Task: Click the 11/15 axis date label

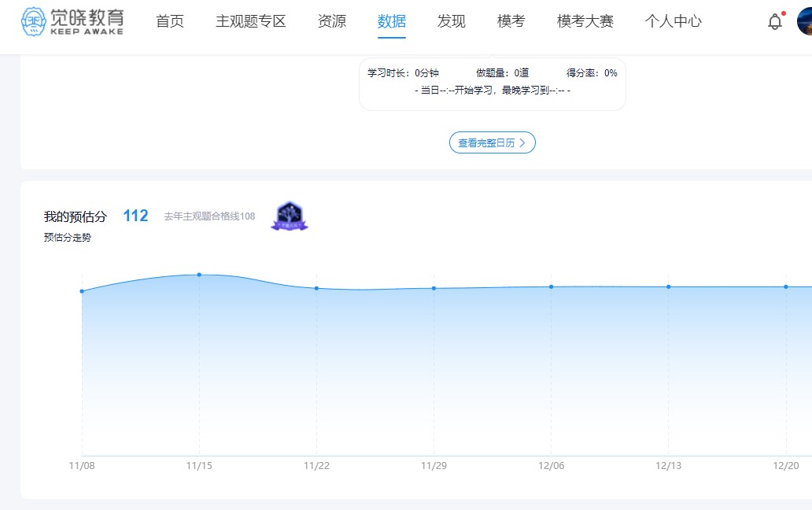Action: 199,465
